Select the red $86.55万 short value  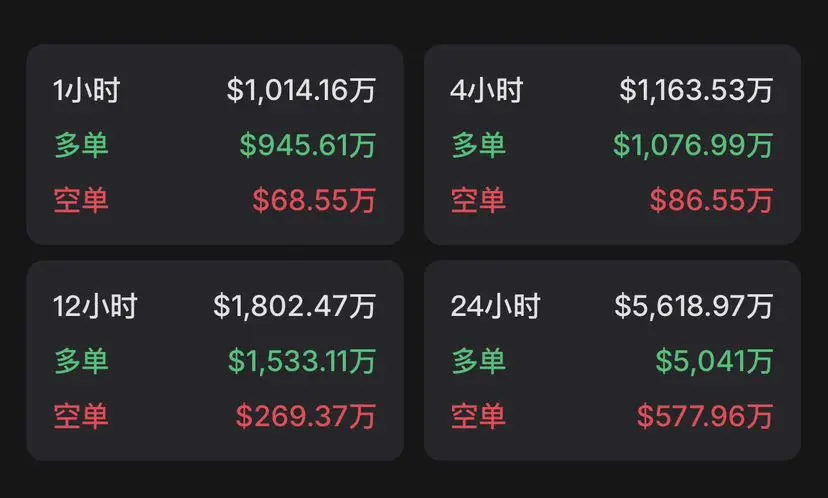[711, 201]
